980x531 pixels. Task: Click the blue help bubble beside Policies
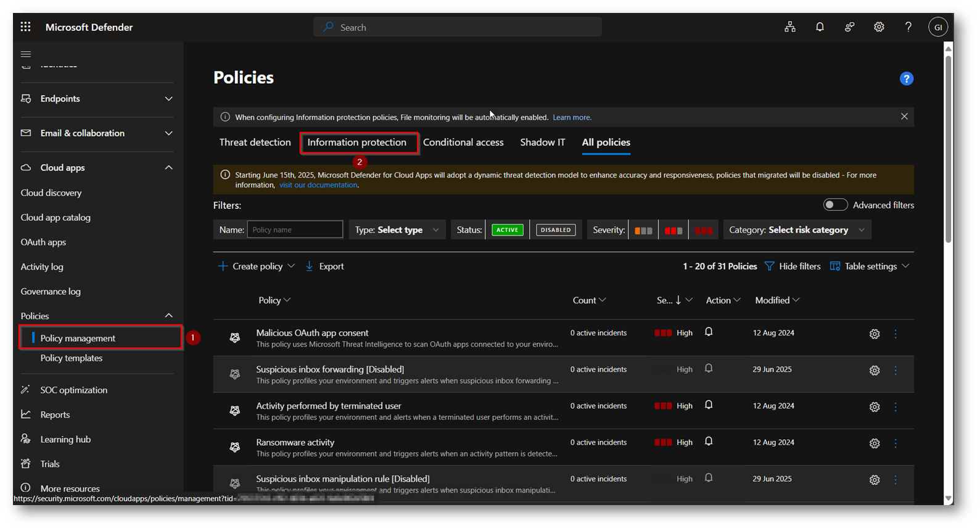[x=906, y=79]
